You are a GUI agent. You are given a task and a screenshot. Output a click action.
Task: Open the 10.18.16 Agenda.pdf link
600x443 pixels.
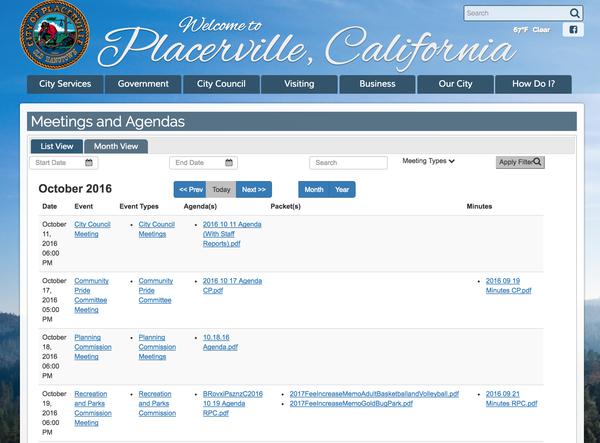click(x=220, y=342)
